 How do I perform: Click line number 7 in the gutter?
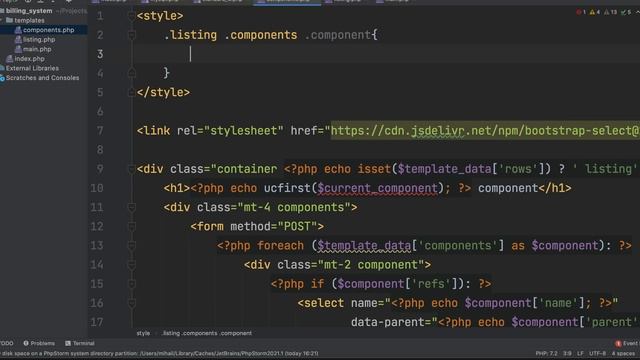[100, 131]
